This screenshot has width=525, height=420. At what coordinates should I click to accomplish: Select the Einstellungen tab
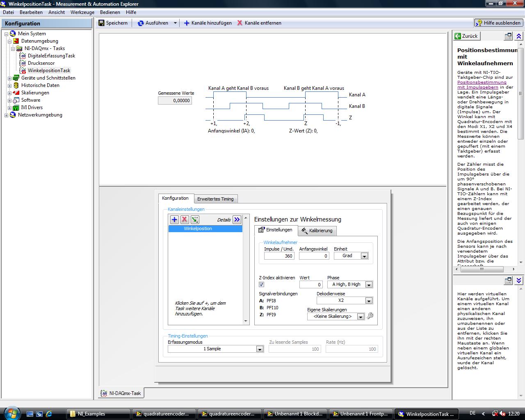(x=276, y=230)
